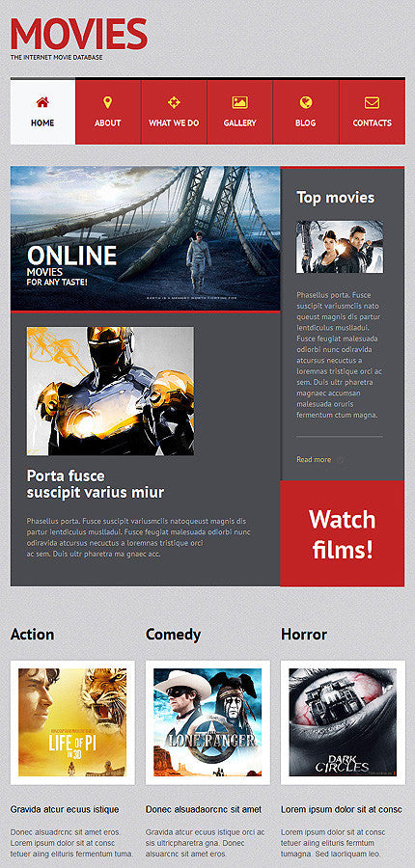Click the Top movies description paragraph

pyautogui.click(x=339, y=355)
